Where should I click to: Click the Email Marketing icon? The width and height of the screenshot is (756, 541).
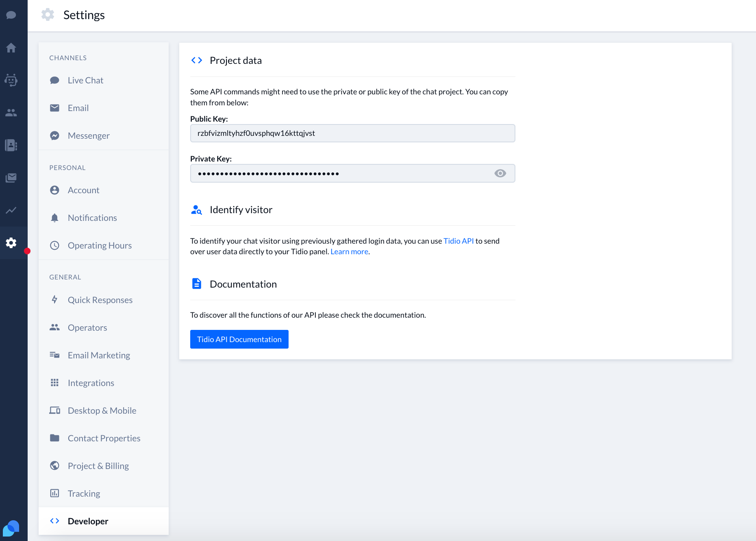pos(54,355)
